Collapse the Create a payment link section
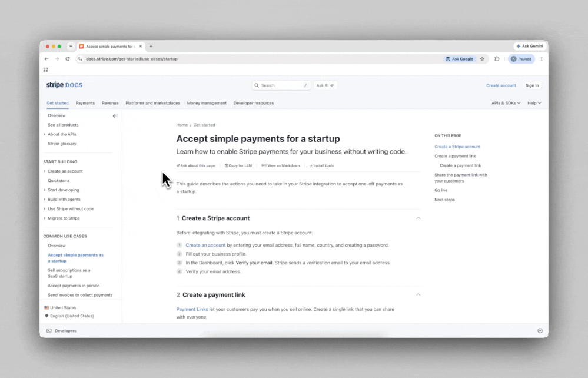This screenshot has height=378, width=588. [x=418, y=294]
